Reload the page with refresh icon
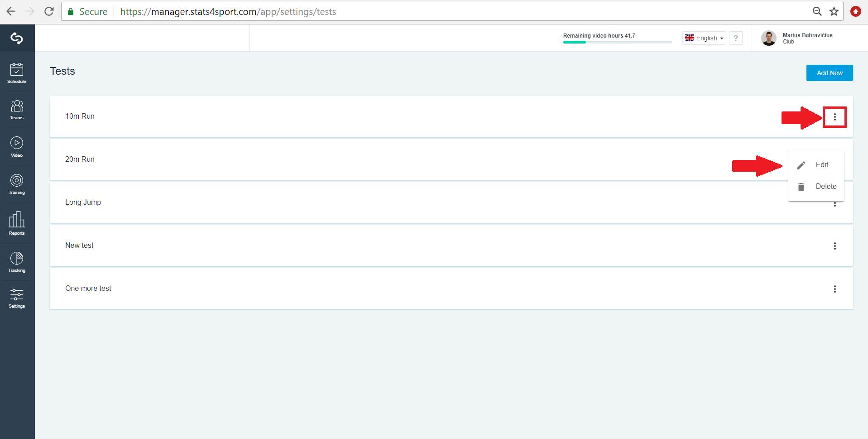Screen dimensions: 868x439 coord(49,11)
